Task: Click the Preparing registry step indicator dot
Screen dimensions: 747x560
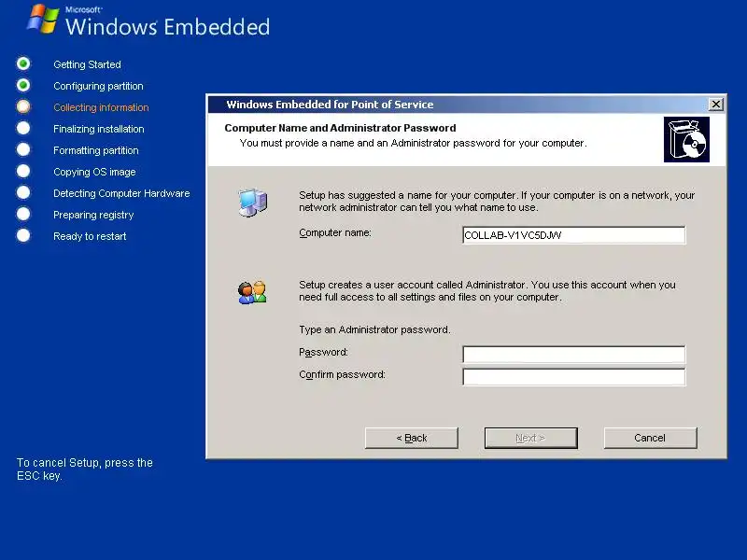Action: 23,214
